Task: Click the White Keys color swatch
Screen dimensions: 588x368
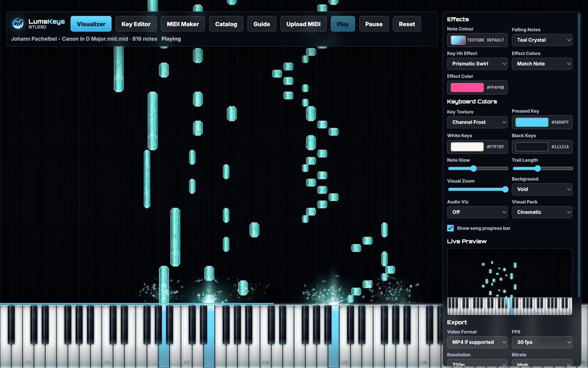Action: click(x=467, y=146)
